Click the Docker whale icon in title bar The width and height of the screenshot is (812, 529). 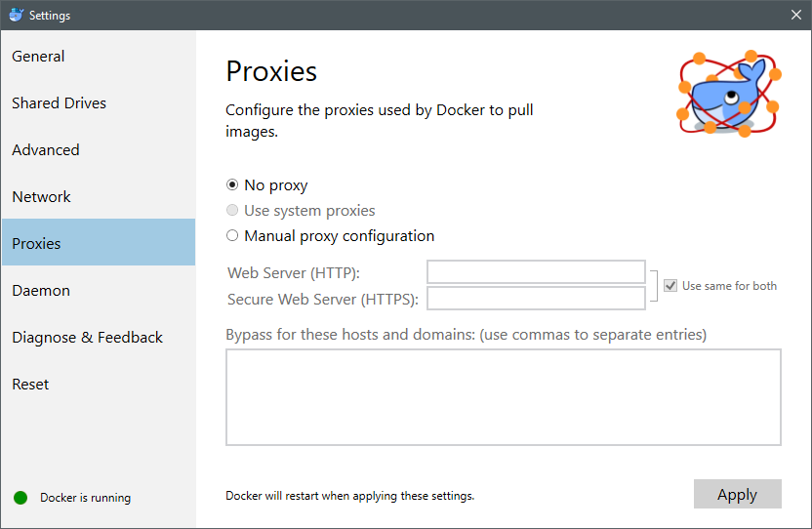coord(16,15)
